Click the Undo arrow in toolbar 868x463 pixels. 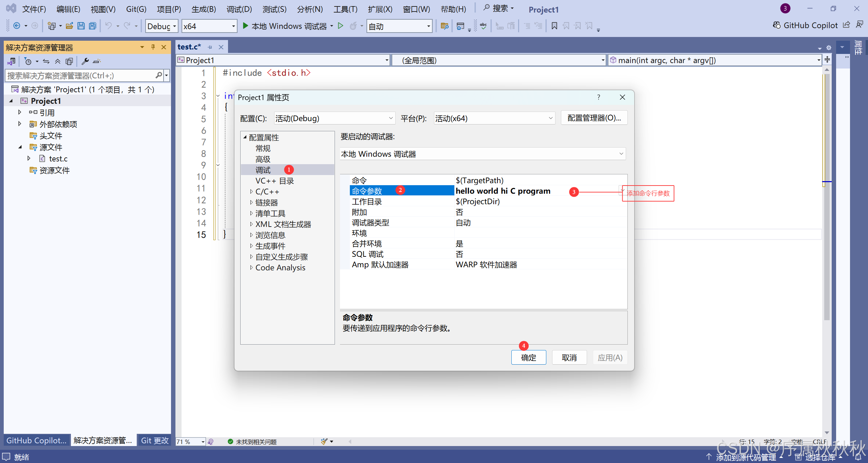tap(108, 26)
